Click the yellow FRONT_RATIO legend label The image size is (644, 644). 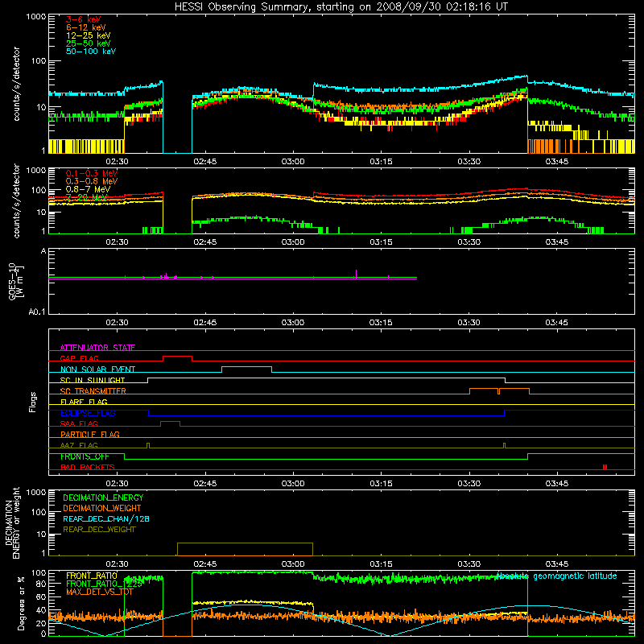click(x=92, y=576)
